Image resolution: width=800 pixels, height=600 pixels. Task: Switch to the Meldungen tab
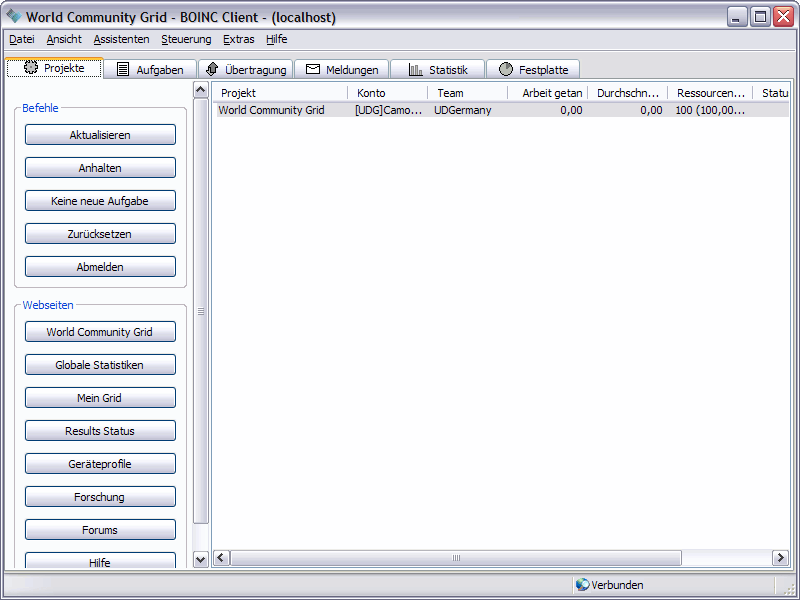(x=342, y=69)
